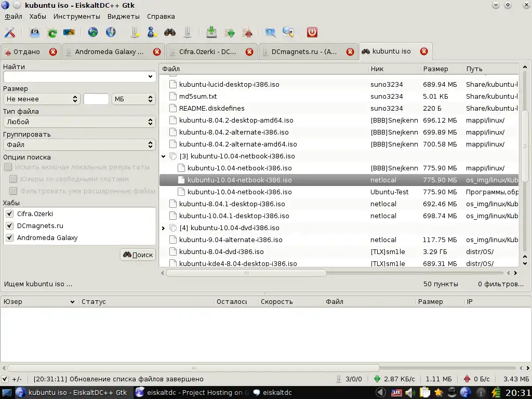532x399 pixels.
Task: Close the Cifra.Ozerki tab
Action: coord(249,51)
